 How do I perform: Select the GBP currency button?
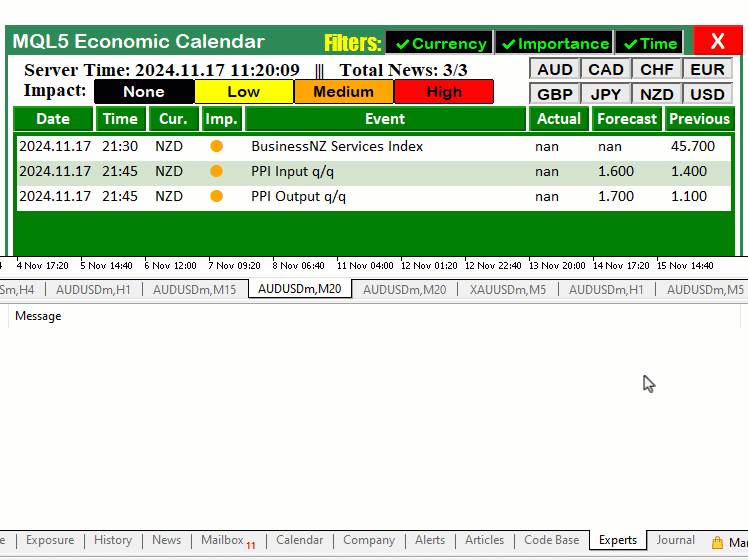554,94
